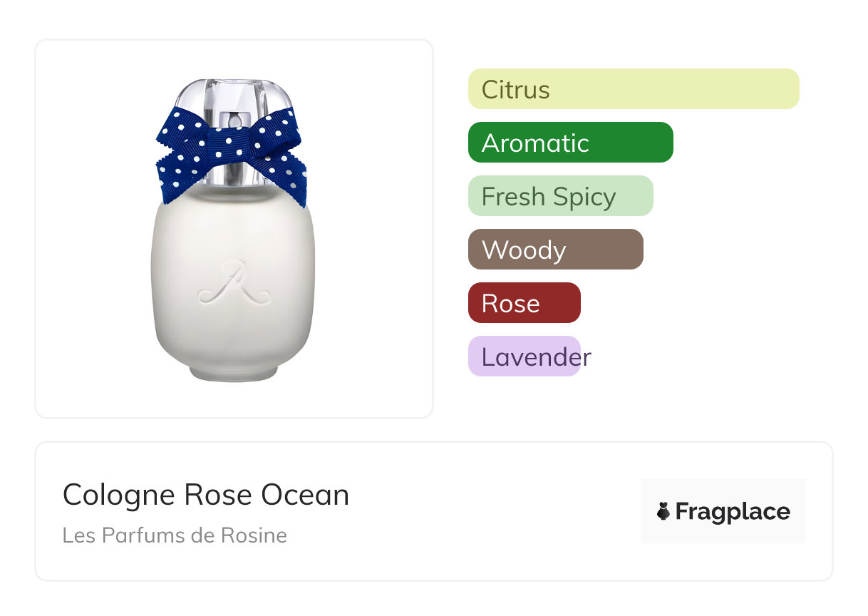Click the purple Lavender accord bar
This screenshot has height=616, width=868.
(x=525, y=356)
